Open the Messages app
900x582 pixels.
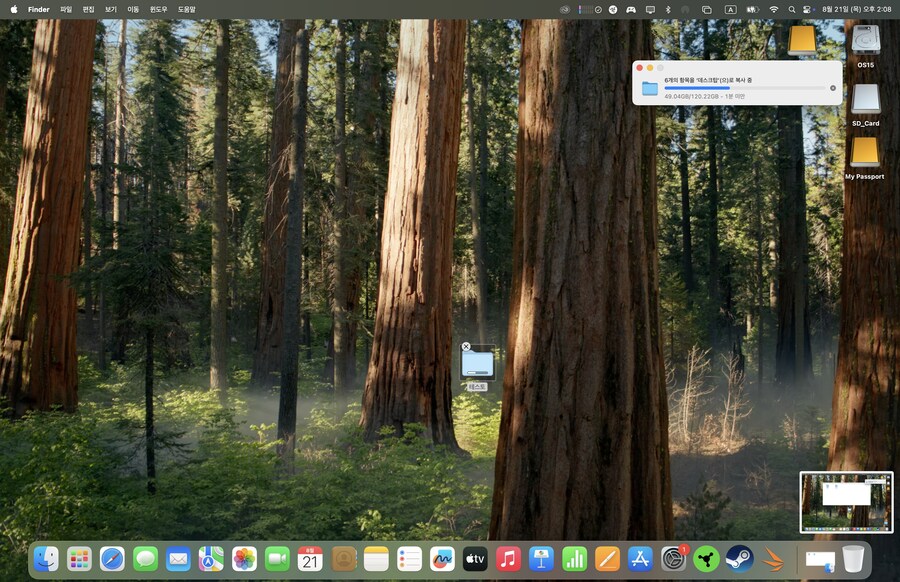click(x=145, y=558)
